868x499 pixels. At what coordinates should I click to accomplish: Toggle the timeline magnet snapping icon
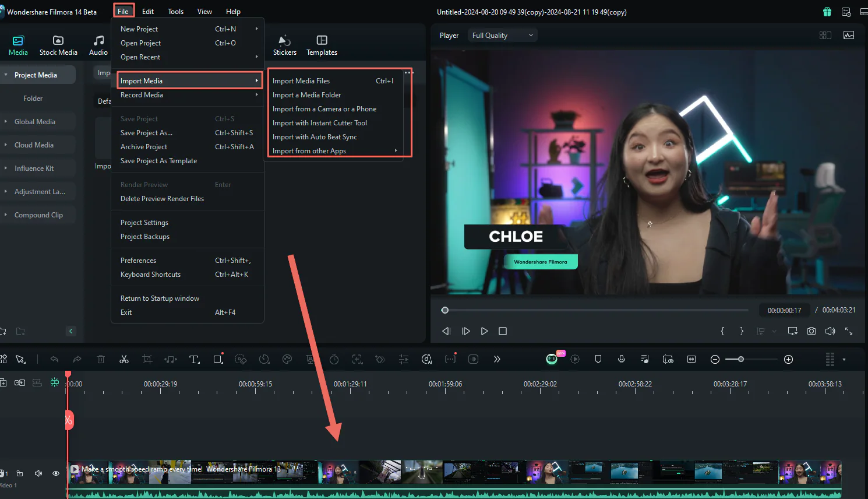tap(55, 382)
